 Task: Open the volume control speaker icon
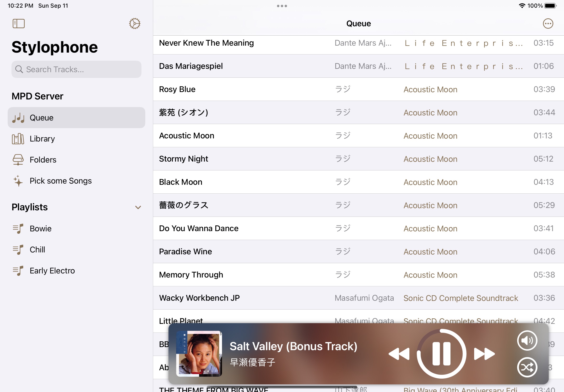click(x=527, y=340)
